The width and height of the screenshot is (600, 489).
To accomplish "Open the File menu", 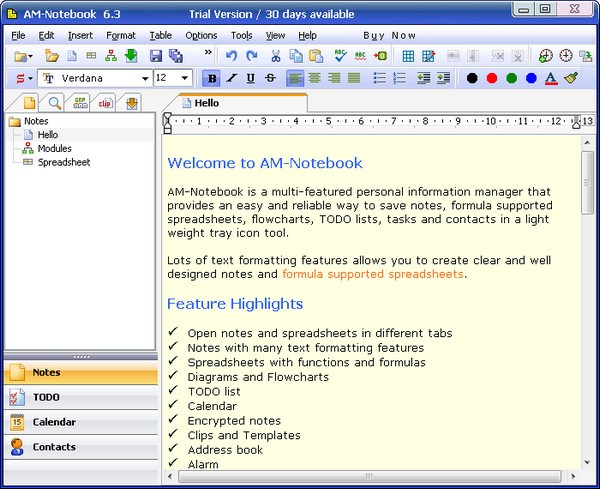I will click(18, 36).
